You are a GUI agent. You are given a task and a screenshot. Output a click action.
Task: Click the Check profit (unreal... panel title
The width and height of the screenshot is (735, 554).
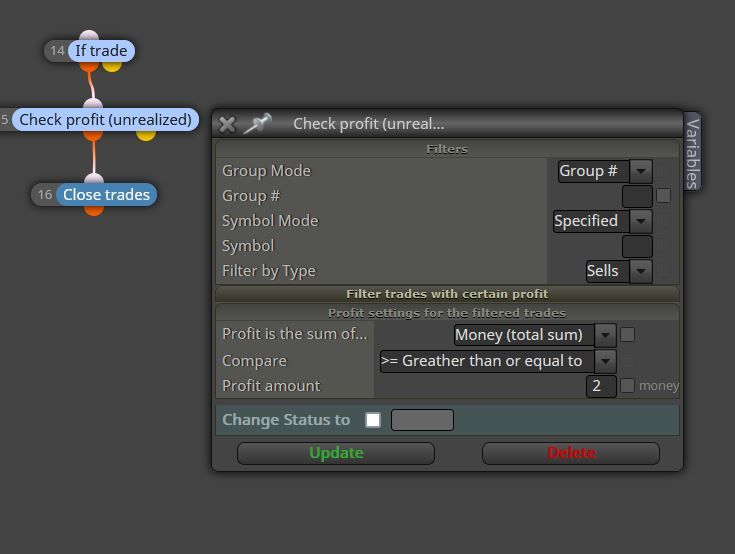(368, 124)
